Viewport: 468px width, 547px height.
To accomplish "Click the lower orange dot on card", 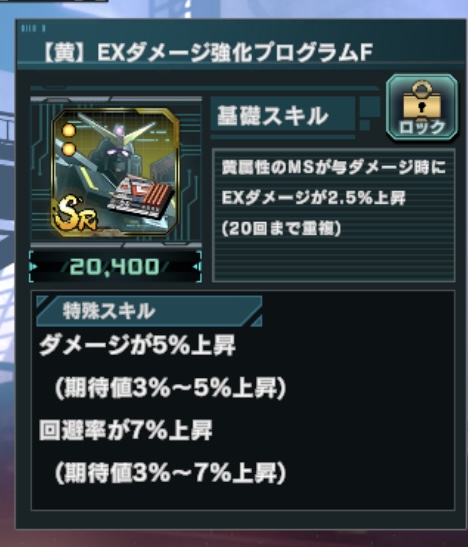I will (x=69, y=149).
